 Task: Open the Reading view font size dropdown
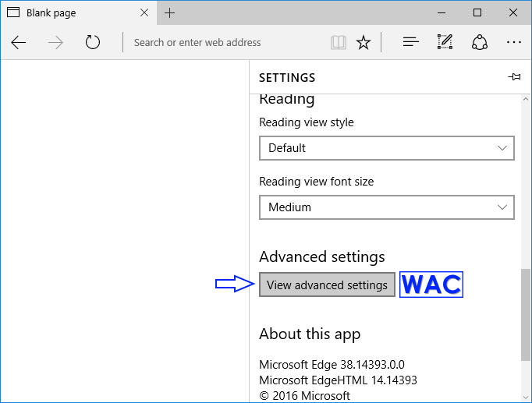(x=387, y=207)
